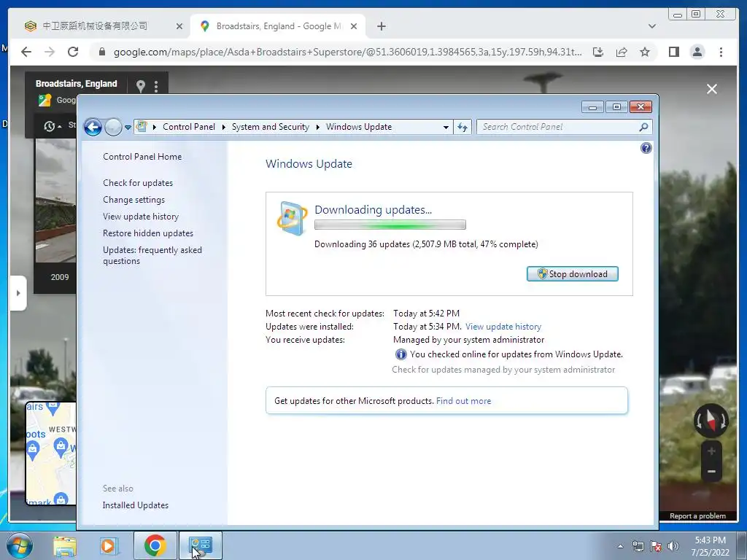
Task: Click the Control Panel forward arrow button
Action: pyautogui.click(x=113, y=127)
